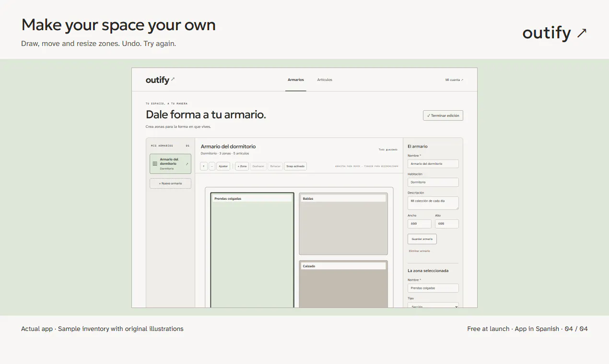The height and width of the screenshot is (364, 609).
Task: Click the Terminar edición button
Action: click(x=443, y=115)
